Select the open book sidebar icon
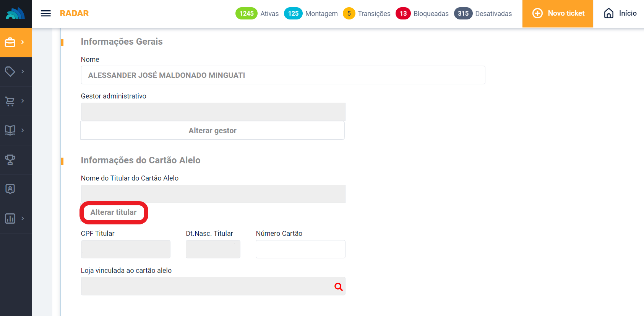This screenshot has width=644, height=316. 10,130
